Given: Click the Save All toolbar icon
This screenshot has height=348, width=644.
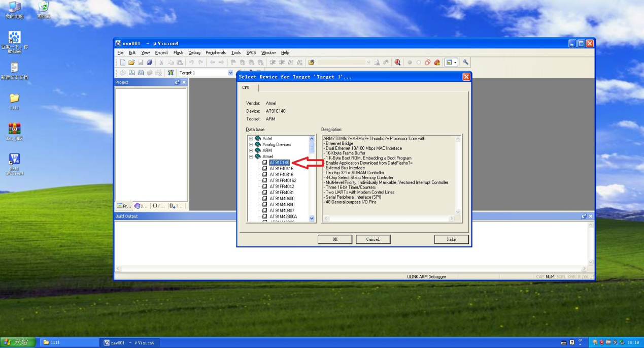Looking at the screenshot, I should (149, 62).
